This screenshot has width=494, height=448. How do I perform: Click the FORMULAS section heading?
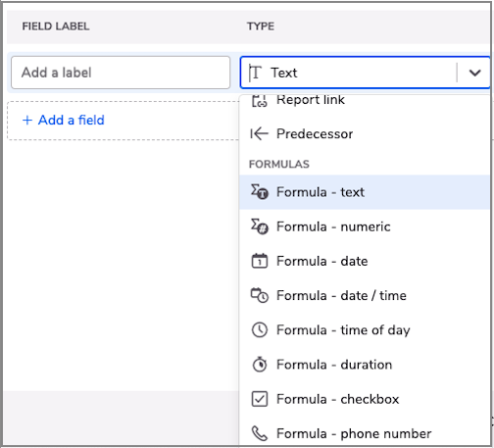tap(279, 164)
